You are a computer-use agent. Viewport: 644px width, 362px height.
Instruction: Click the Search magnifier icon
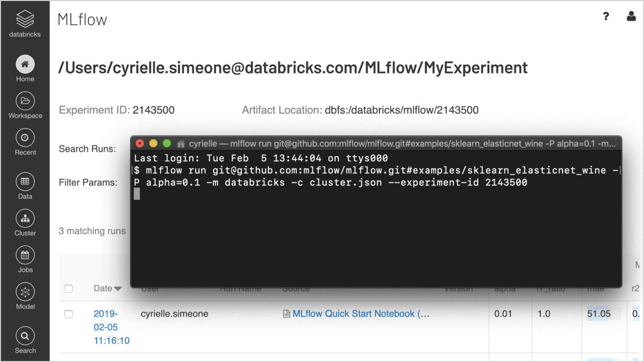pos(25,336)
